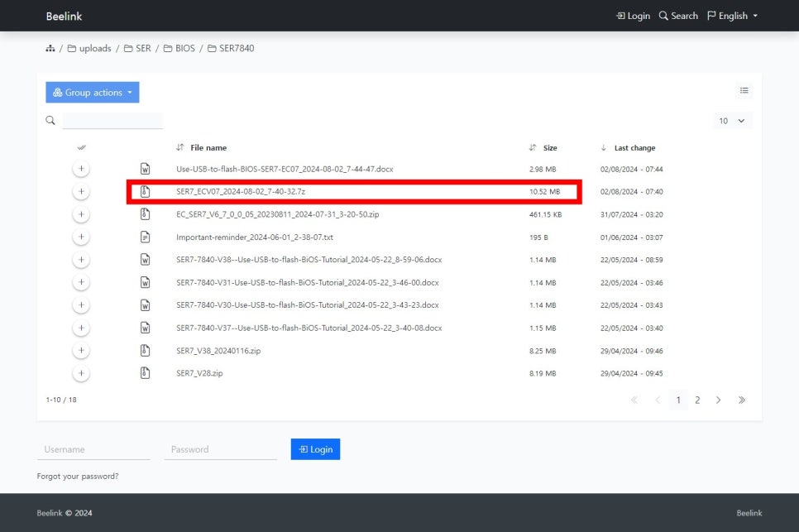Click the blue Login button below the table
The image size is (799, 532).
[315, 449]
